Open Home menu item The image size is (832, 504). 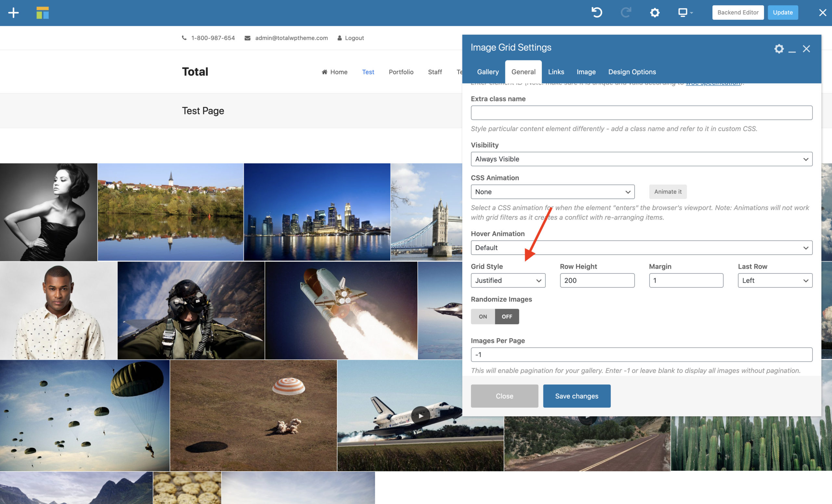point(334,72)
